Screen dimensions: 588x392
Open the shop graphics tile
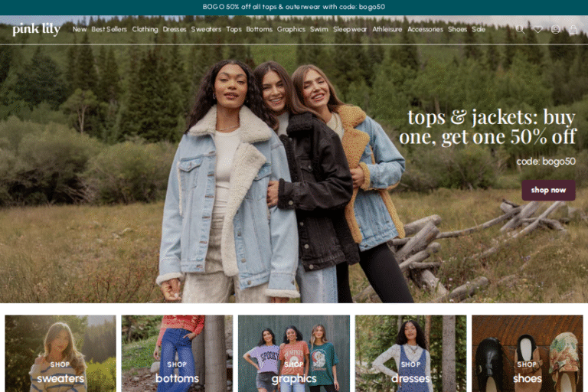click(294, 354)
